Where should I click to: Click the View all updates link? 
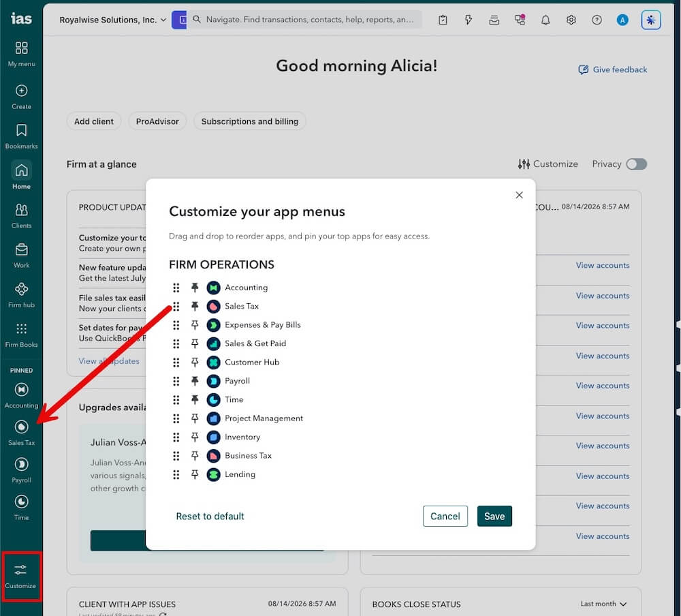tap(109, 361)
